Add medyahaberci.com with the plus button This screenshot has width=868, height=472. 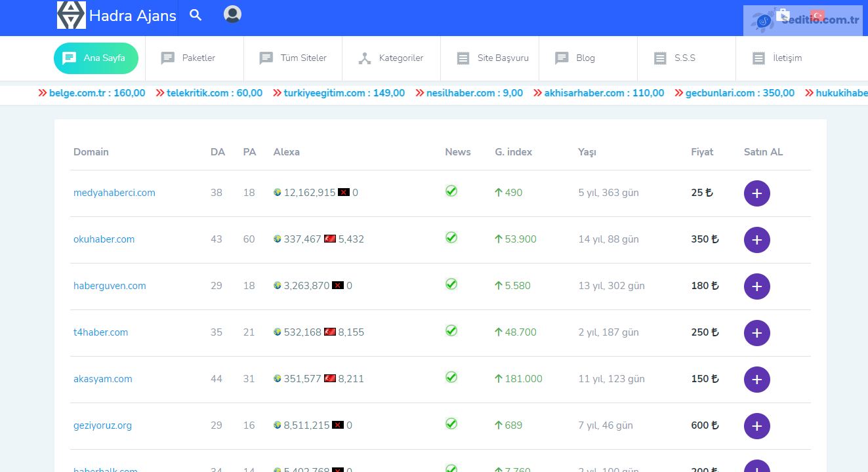(x=756, y=193)
